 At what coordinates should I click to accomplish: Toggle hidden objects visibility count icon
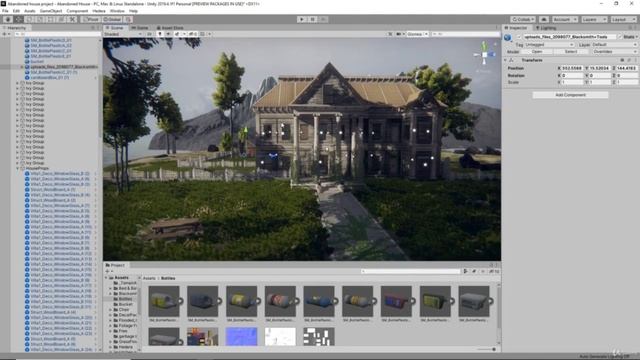tap(192, 34)
